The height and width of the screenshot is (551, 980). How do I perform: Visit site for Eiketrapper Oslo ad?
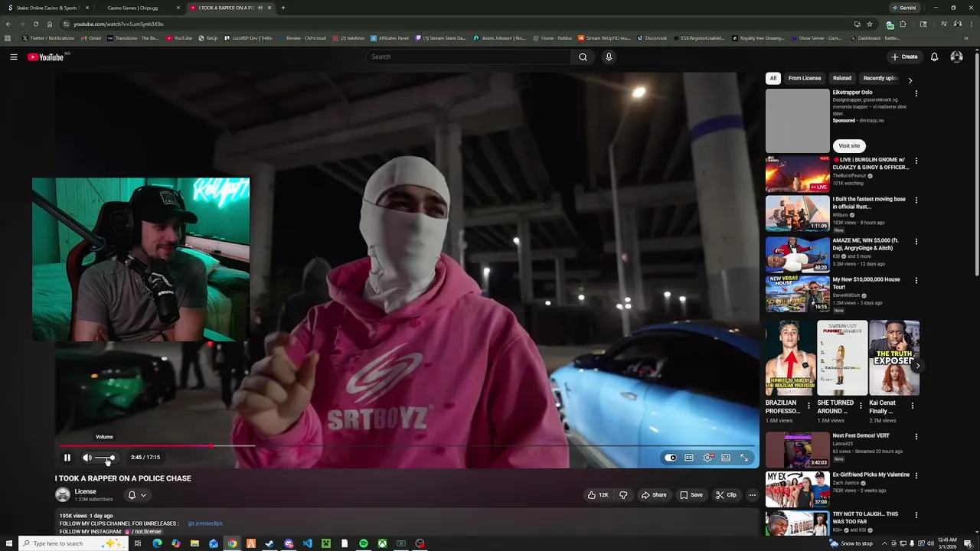click(849, 145)
